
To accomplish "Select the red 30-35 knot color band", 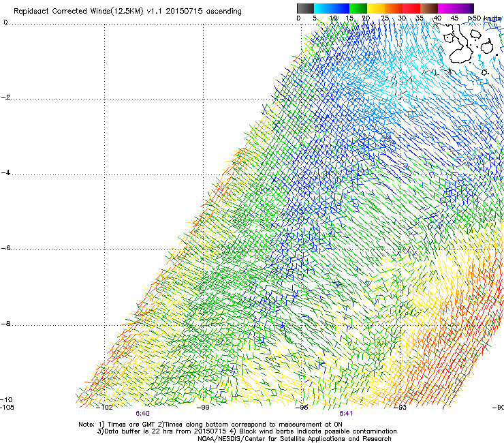I will 411,8.
